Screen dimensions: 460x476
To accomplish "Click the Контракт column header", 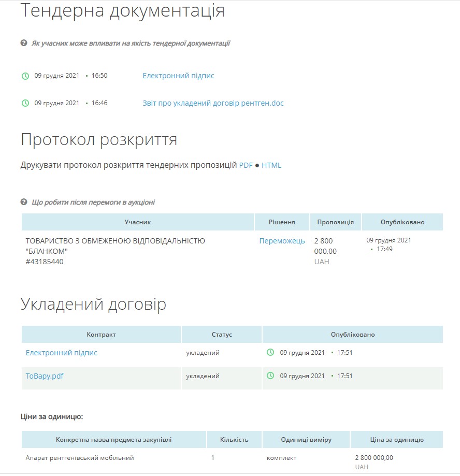I will coord(101,334).
